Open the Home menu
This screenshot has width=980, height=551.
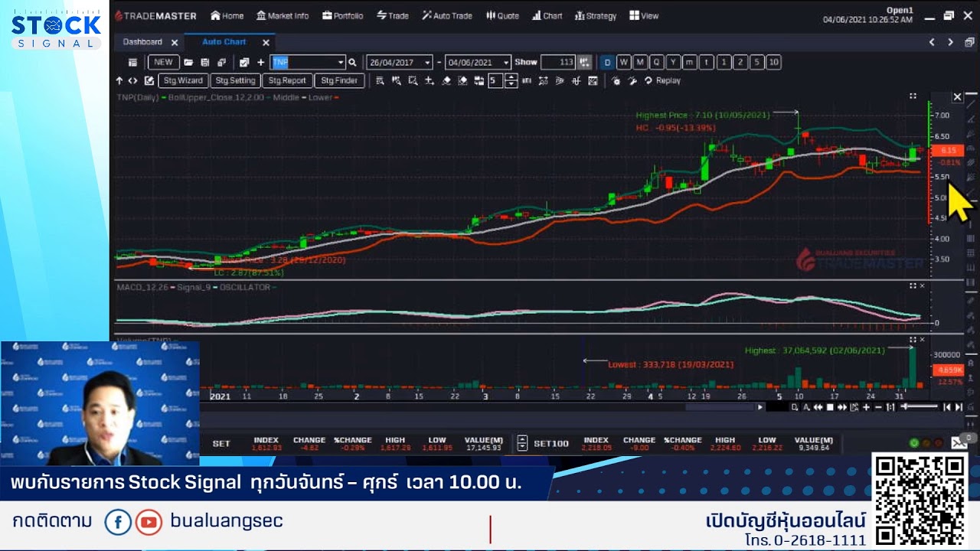[x=227, y=15]
